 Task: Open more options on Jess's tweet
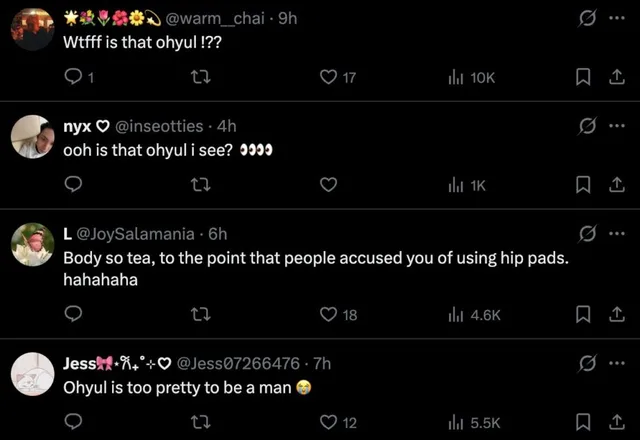pos(617,363)
